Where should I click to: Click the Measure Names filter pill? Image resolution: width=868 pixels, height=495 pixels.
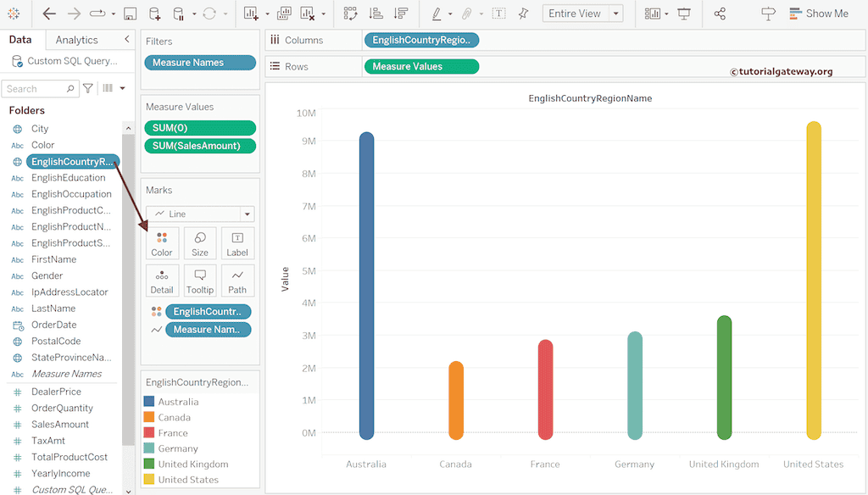pyautogui.click(x=200, y=63)
